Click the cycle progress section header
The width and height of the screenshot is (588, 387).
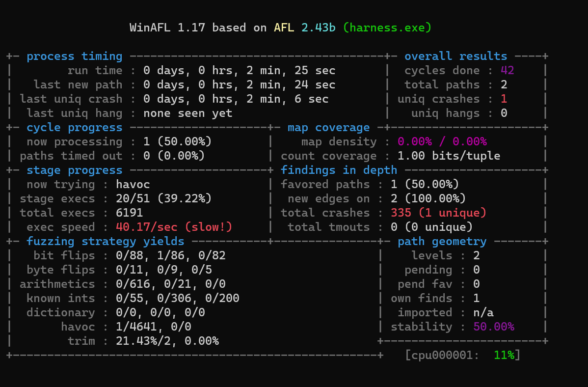click(74, 128)
